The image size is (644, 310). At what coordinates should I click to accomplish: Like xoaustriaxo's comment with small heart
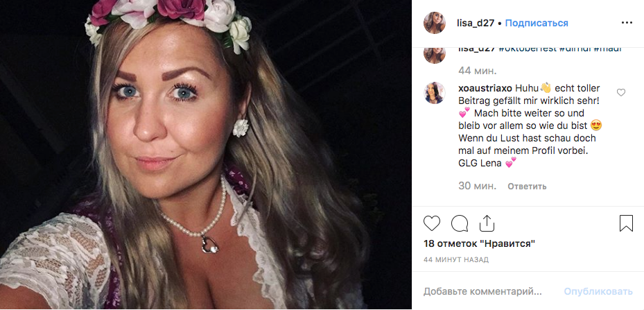click(x=621, y=92)
